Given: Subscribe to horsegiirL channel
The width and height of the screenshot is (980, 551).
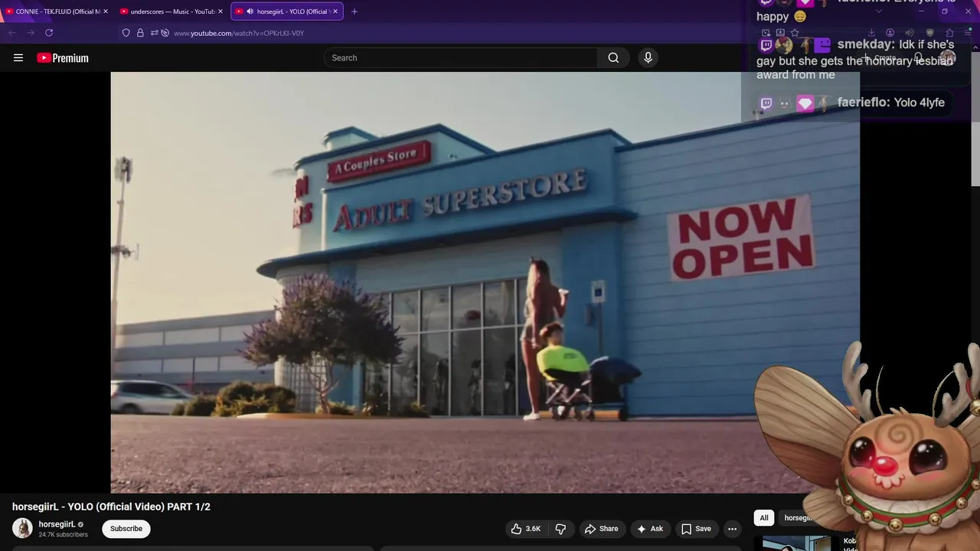Looking at the screenshot, I should pos(126,529).
